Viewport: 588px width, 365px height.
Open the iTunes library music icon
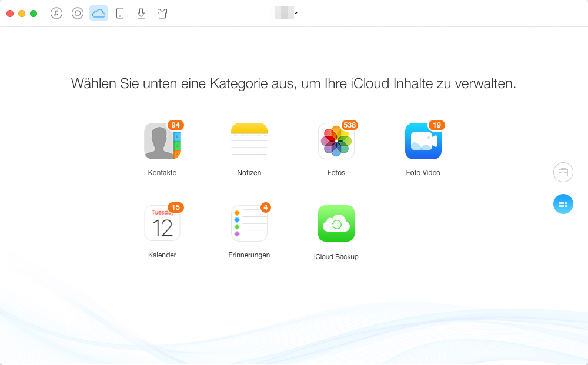[x=56, y=14]
